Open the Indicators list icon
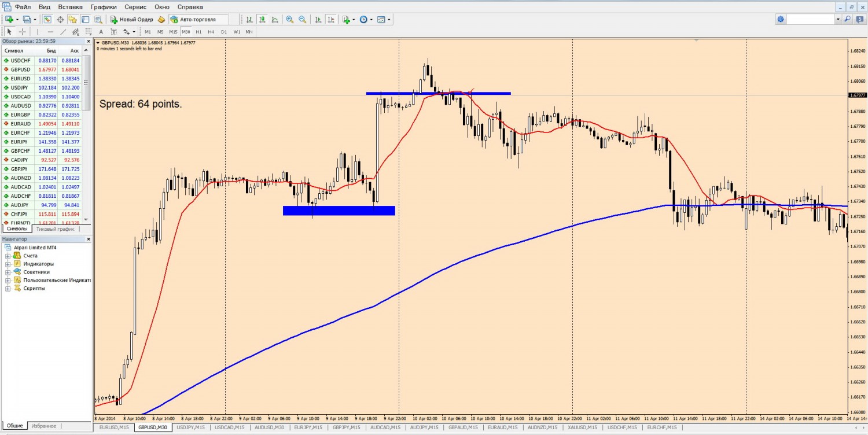868x435 pixels. tap(346, 19)
